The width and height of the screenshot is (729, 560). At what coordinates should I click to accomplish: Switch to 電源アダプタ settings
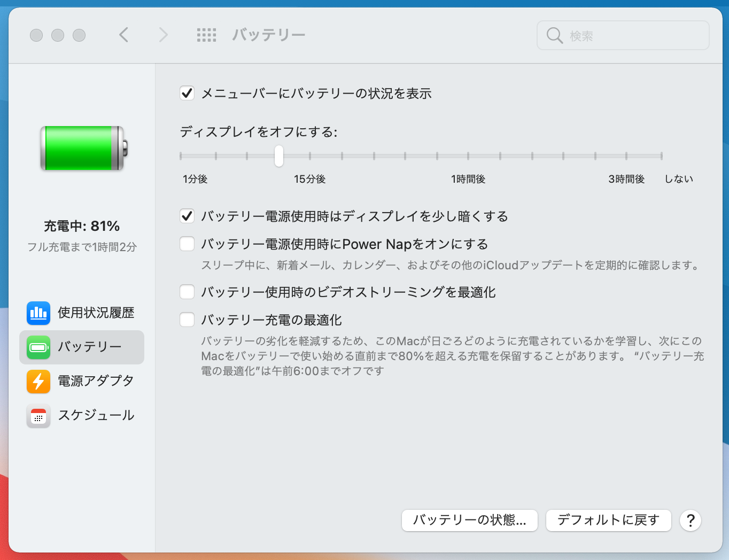[x=82, y=382]
